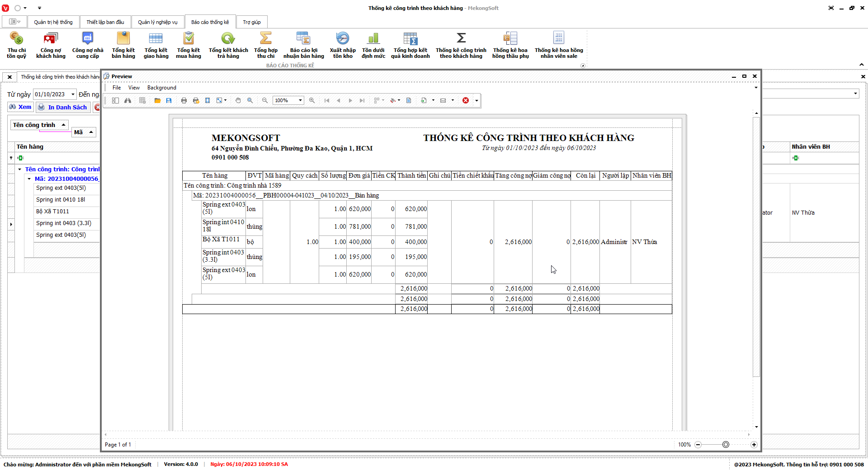Screen dimensions: 868x470
Task: Click the Find binoculars icon in Preview toolbar
Action: pyautogui.click(x=128, y=100)
